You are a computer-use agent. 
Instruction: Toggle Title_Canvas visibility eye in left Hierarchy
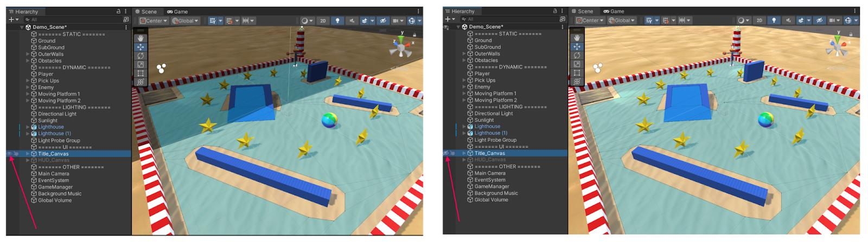pyautogui.click(x=10, y=154)
